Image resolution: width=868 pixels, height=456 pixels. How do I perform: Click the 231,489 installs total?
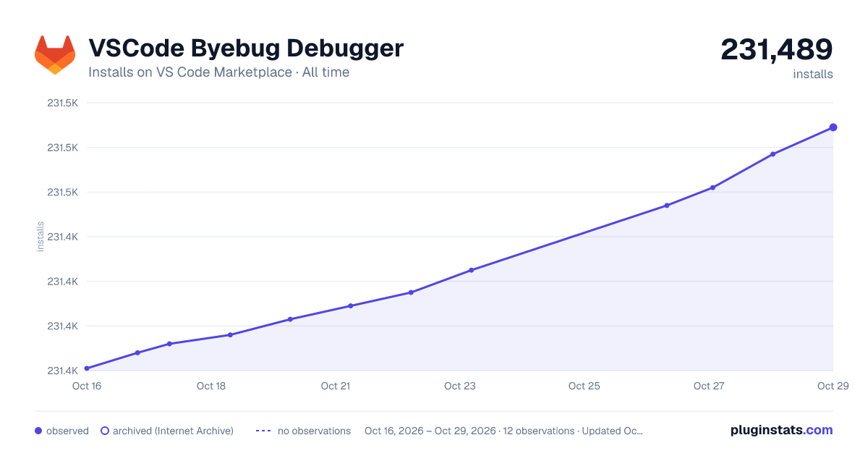click(x=777, y=50)
